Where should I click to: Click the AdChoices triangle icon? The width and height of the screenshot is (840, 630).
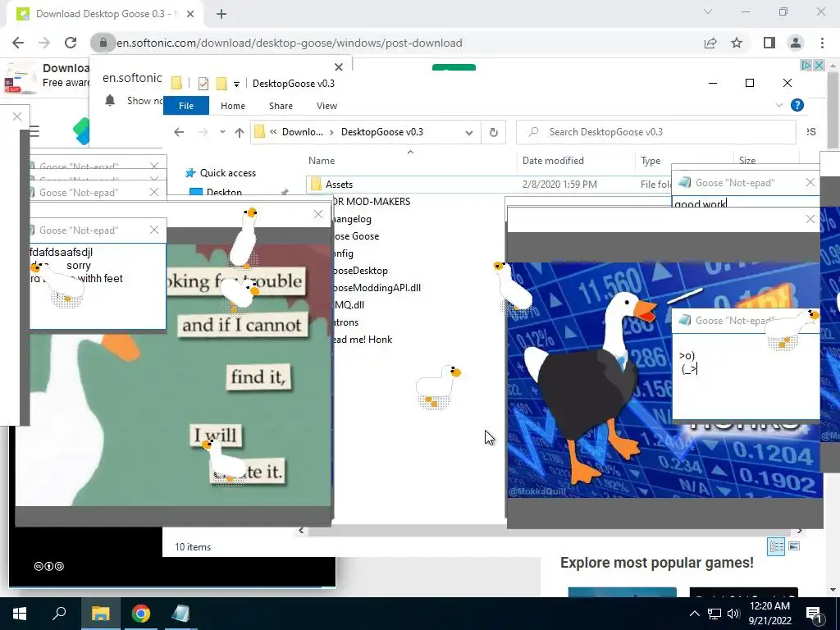[x=806, y=65]
